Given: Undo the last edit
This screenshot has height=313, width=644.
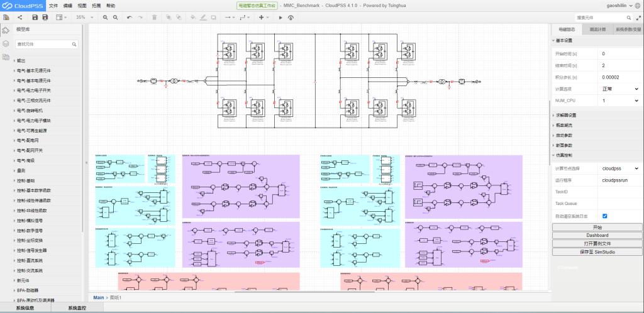Looking at the screenshot, I should [x=129, y=18].
